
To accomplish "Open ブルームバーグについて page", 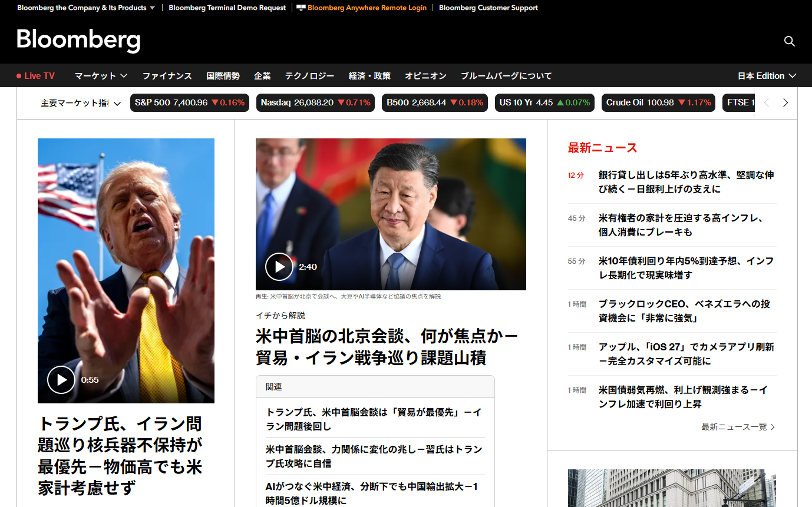I will click(x=506, y=76).
